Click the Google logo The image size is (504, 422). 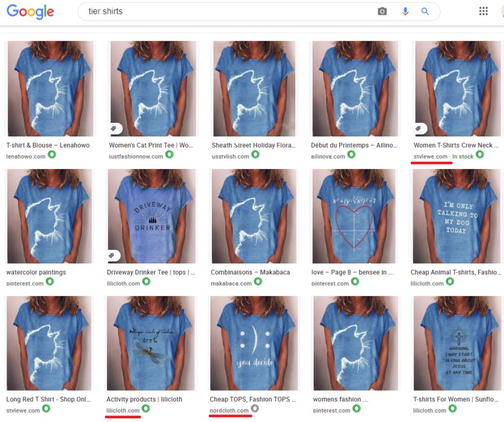(x=30, y=12)
